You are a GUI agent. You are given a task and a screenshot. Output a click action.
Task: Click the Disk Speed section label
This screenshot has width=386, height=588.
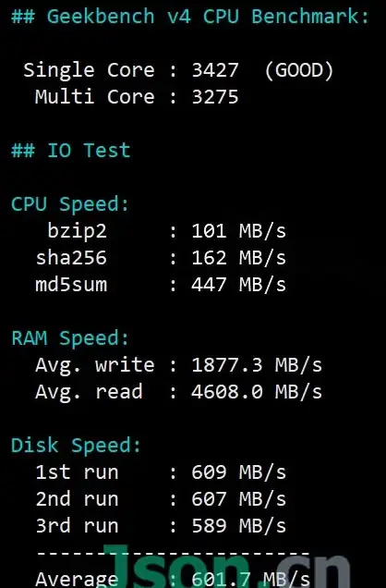(x=76, y=446)
